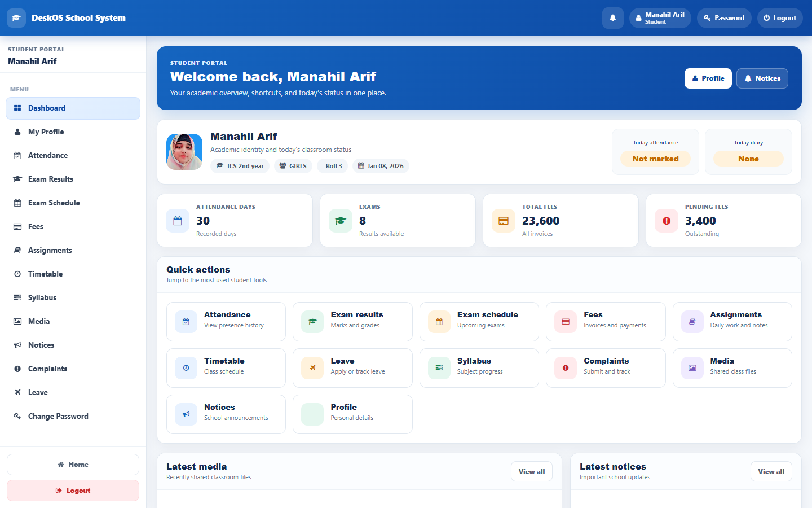Screen dimensions: 812x508
Task: Click the Attendance Days calendar icon
Action: tap(178, 221)
